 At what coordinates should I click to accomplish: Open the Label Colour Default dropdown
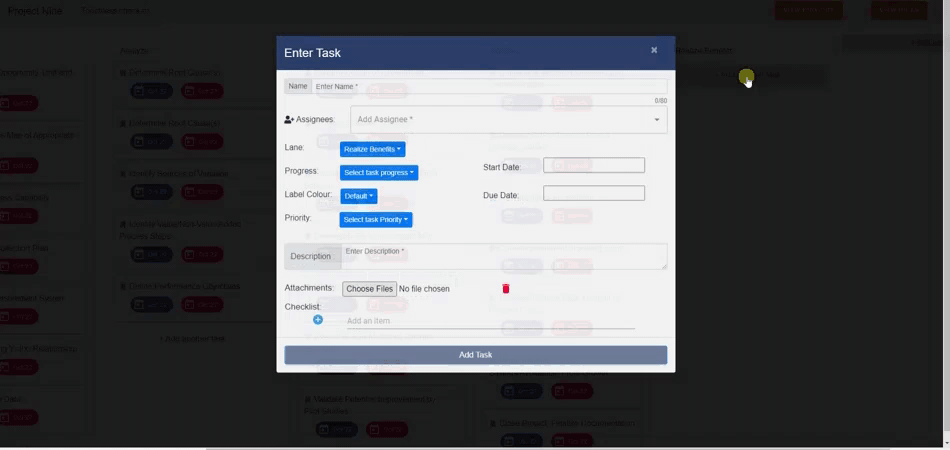click(x=358, y=196)
